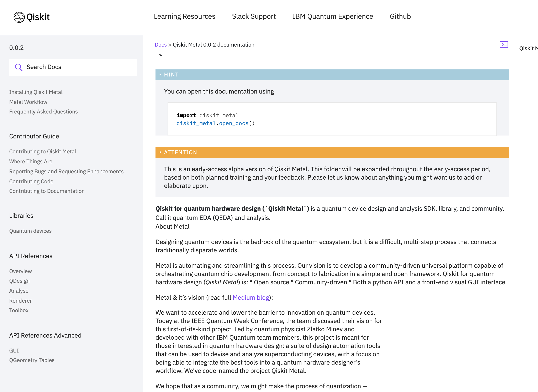Viewport: 538px width, 392px height.
Task: Open Frequently Asked Questions page
Action: pyautogui.click(x=43, y=112)
